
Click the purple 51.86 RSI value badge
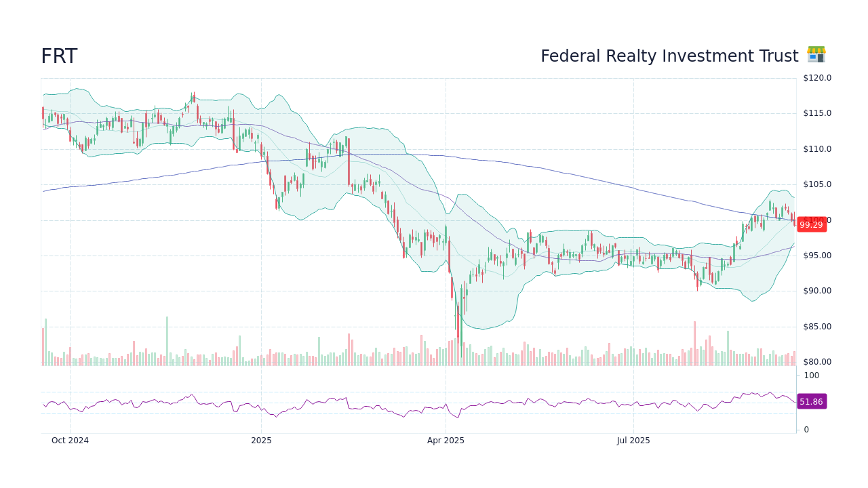click(x=811, y=402)
